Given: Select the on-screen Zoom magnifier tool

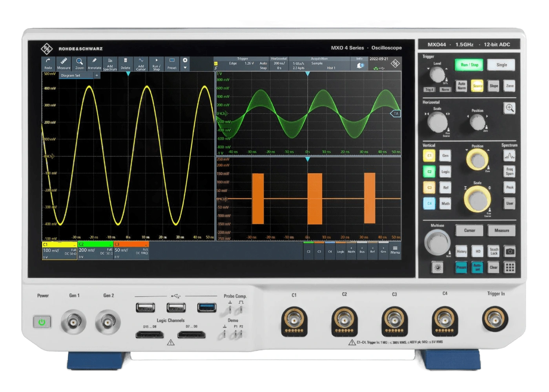Looking at the screenshot, I should tap(79, 64).
